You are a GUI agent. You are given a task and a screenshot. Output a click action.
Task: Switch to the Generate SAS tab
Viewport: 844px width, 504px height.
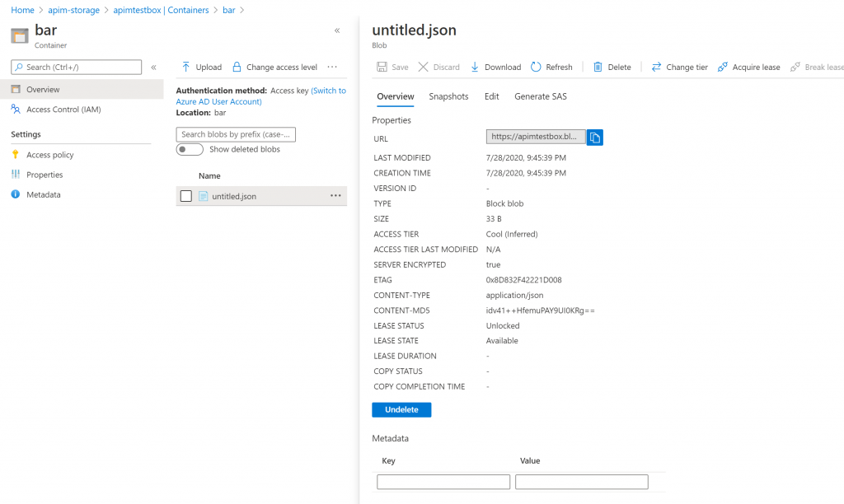[541, 96]
